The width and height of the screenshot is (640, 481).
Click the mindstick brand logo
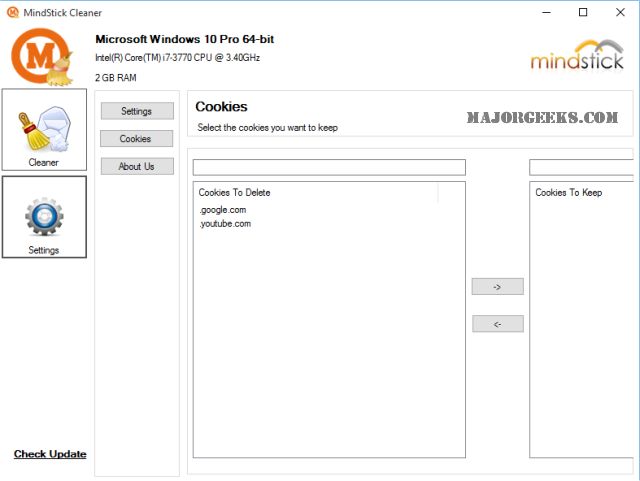point(577,56)
